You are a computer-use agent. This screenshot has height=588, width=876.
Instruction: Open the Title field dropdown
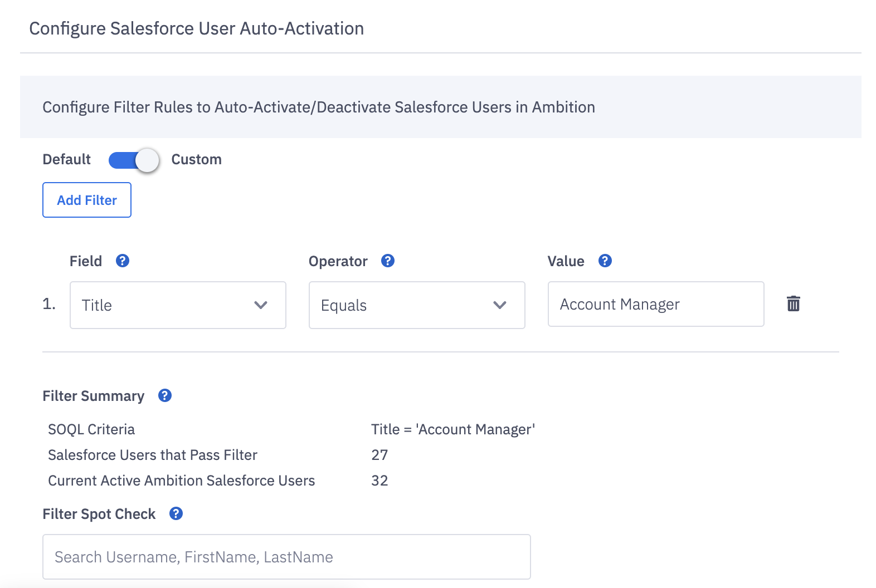[178, 305]
